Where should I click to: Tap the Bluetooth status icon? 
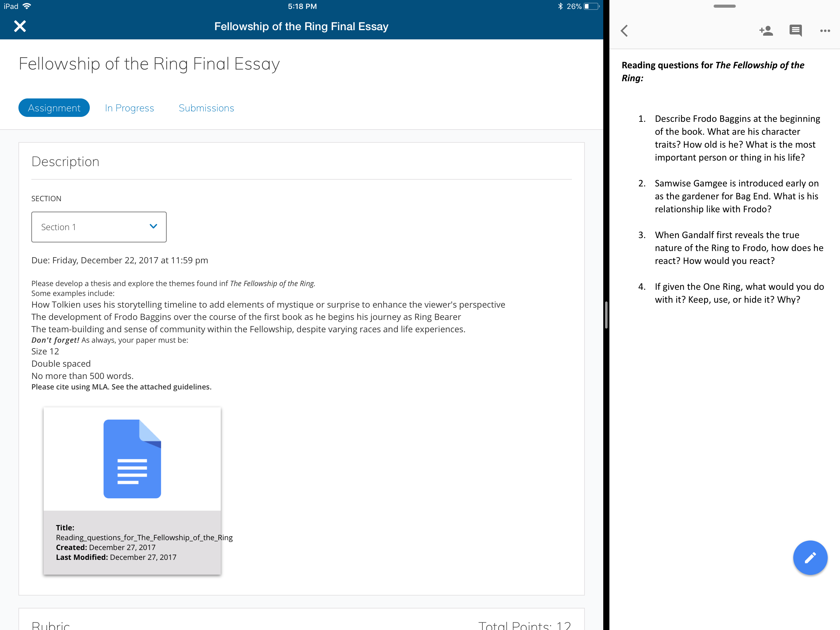pyautogui.click(x=560, y=6)
